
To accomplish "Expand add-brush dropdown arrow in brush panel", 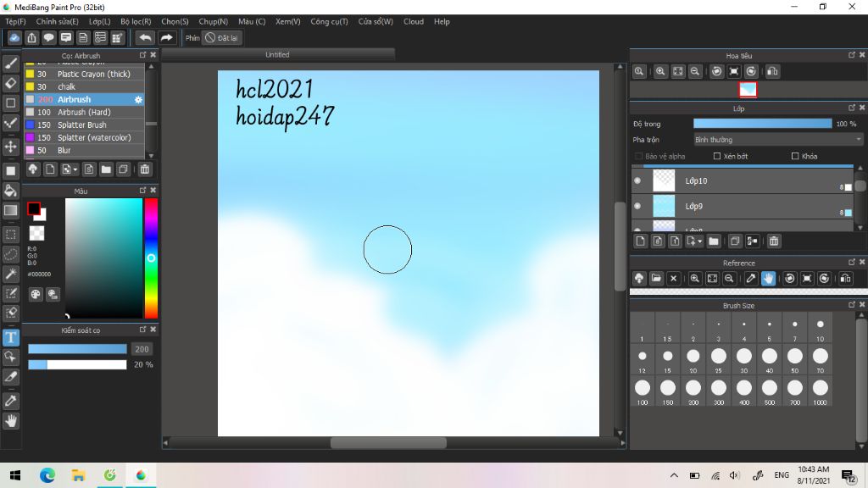I will [x=75, y=169].
